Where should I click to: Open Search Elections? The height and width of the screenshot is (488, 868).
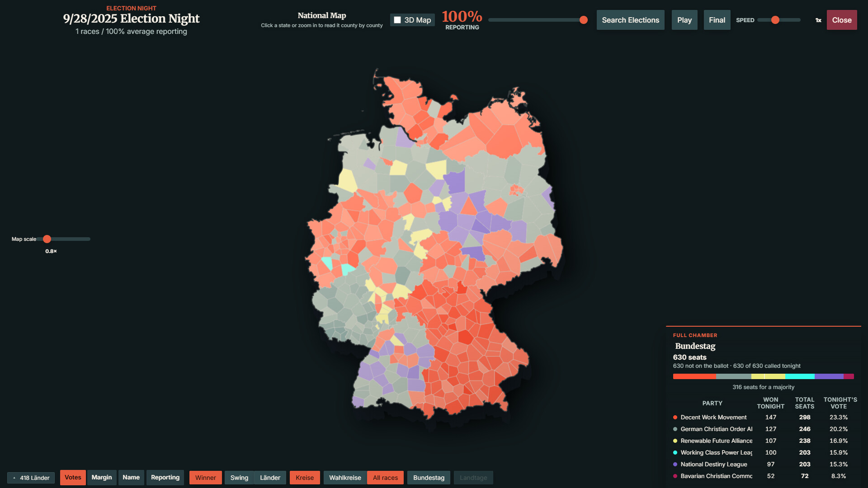pyautogui.click(x=630, y=20)
